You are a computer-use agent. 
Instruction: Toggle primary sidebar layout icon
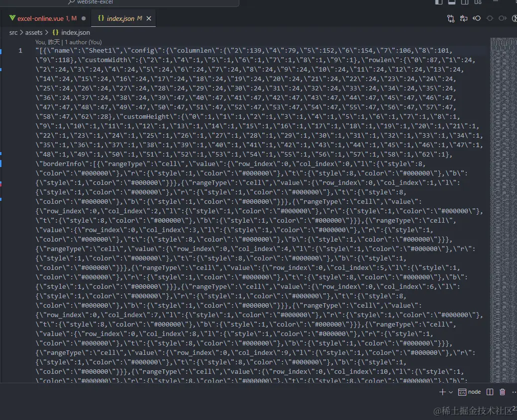[438, 1]
